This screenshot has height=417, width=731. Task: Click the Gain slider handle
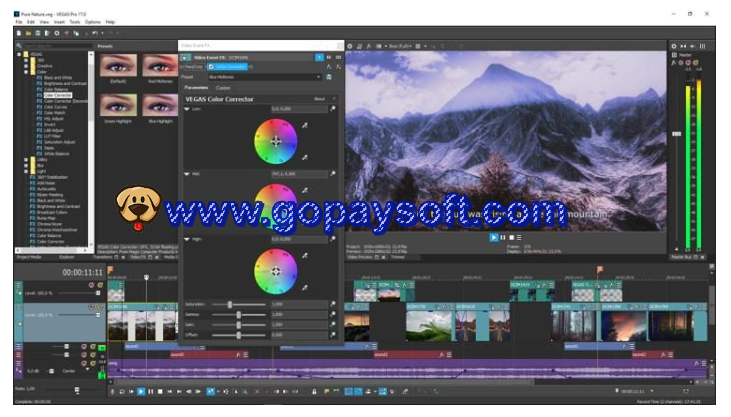click(x=239, y=325)
